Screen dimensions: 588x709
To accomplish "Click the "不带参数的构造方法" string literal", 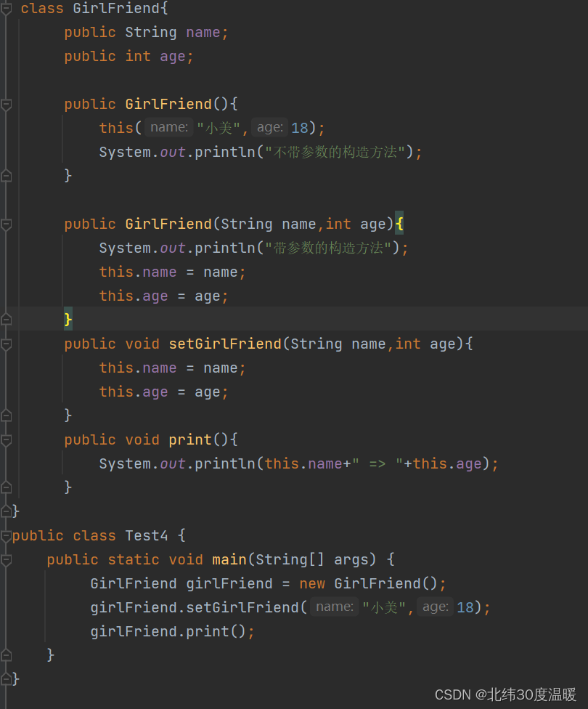I will [335, 153].
